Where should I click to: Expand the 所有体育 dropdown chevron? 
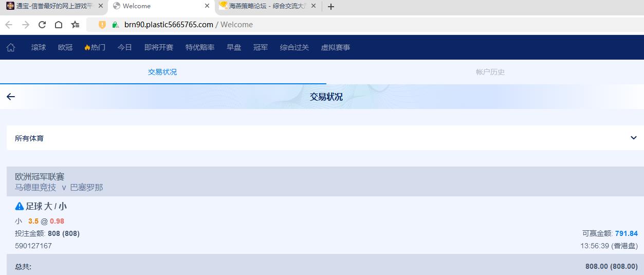coord(633,138)
